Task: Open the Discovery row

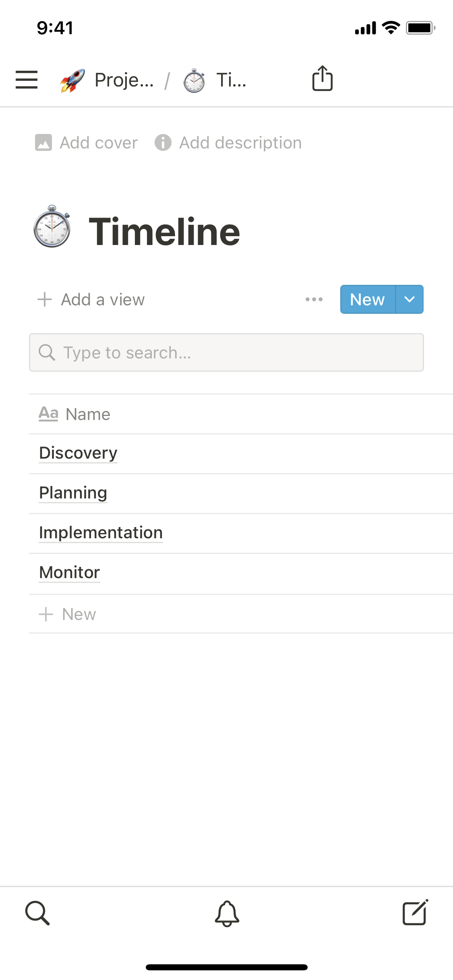Action: [x=78, y=453]
